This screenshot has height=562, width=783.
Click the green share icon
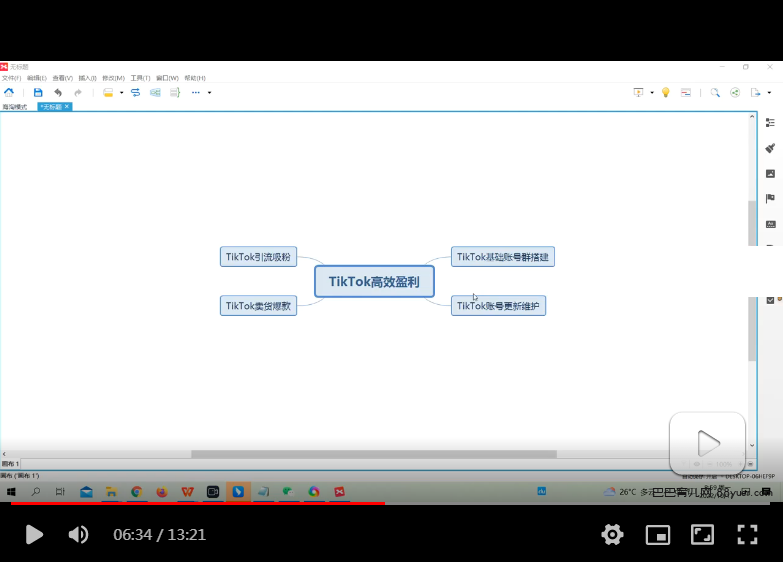[x=735, y=92]
